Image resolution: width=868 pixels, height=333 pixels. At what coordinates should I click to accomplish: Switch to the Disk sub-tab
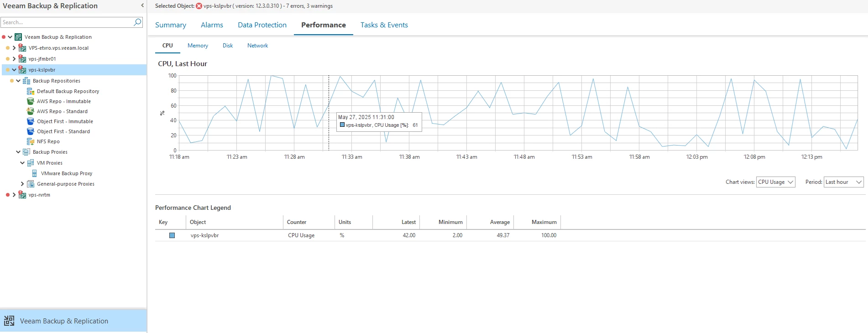pyautogui.click(x=228, y=46)
